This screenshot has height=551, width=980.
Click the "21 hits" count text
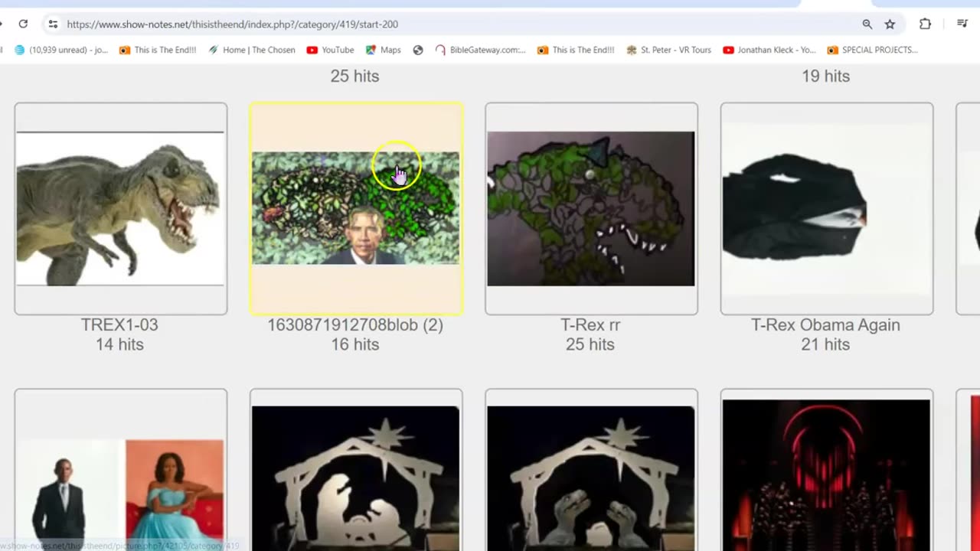[825, 344]
